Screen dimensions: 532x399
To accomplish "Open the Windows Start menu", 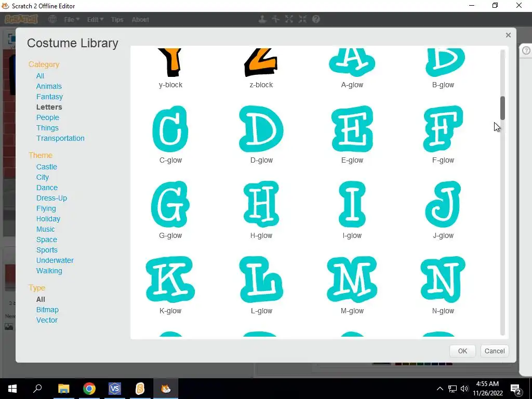I will click(x=12, y=389).
